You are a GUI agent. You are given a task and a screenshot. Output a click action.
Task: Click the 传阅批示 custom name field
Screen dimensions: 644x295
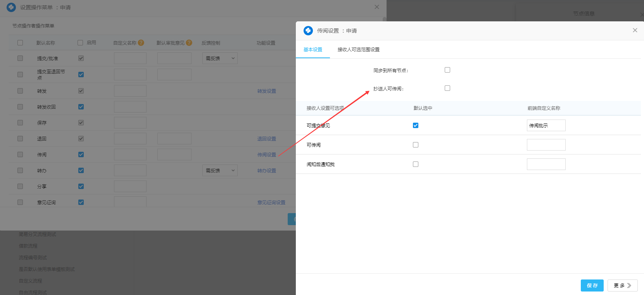coord(546,125)
